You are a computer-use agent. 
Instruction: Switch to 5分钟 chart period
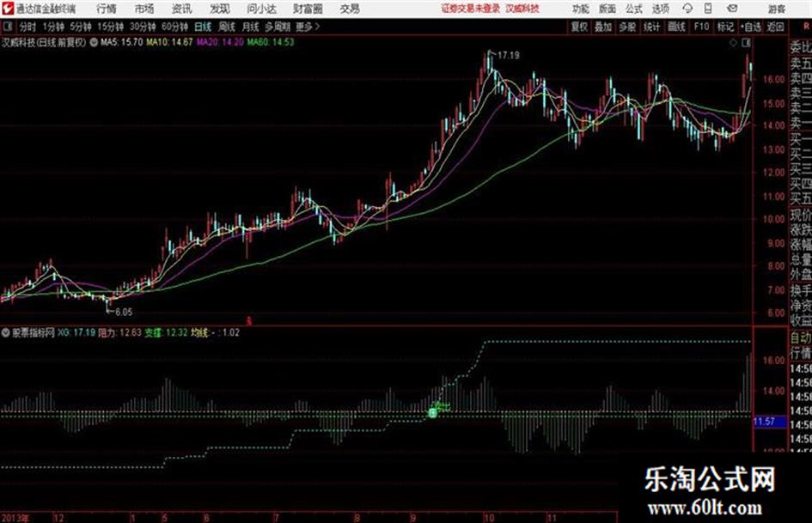pos(81,27)
